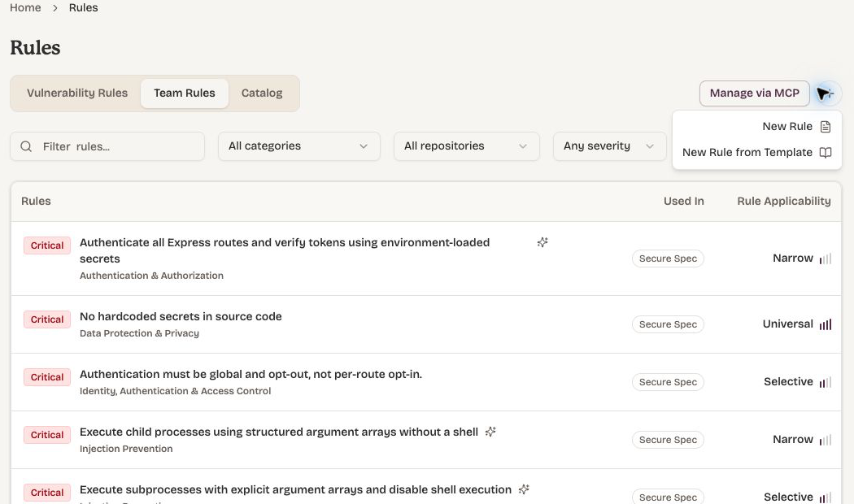Click the Rule Applicability column header
This screenshot has height=504, width=854.
pos(784,201)
